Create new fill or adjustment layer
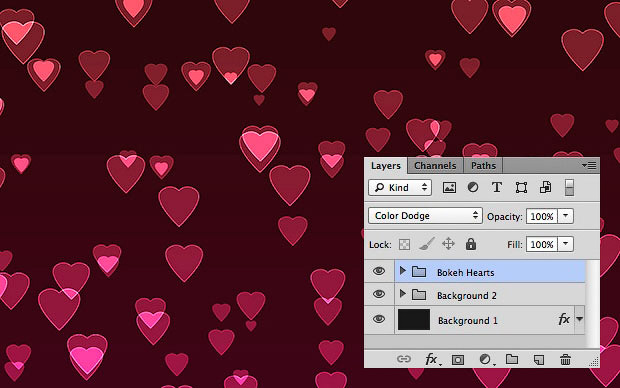This screenshot has height=388, width=620. pos(486,359)
